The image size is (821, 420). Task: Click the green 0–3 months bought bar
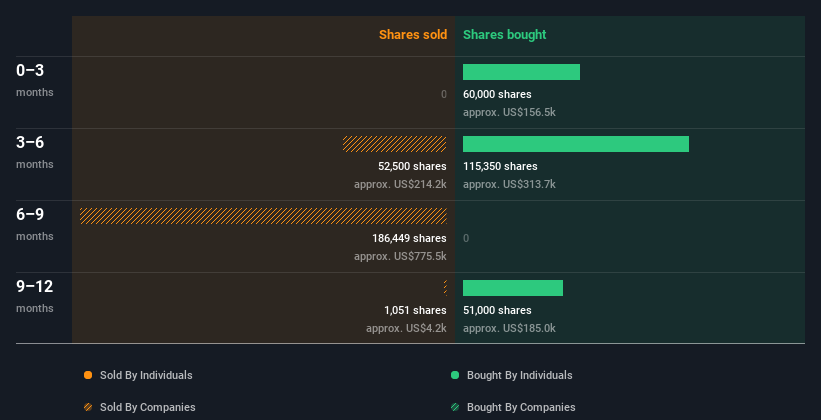(x=522, y=72)
